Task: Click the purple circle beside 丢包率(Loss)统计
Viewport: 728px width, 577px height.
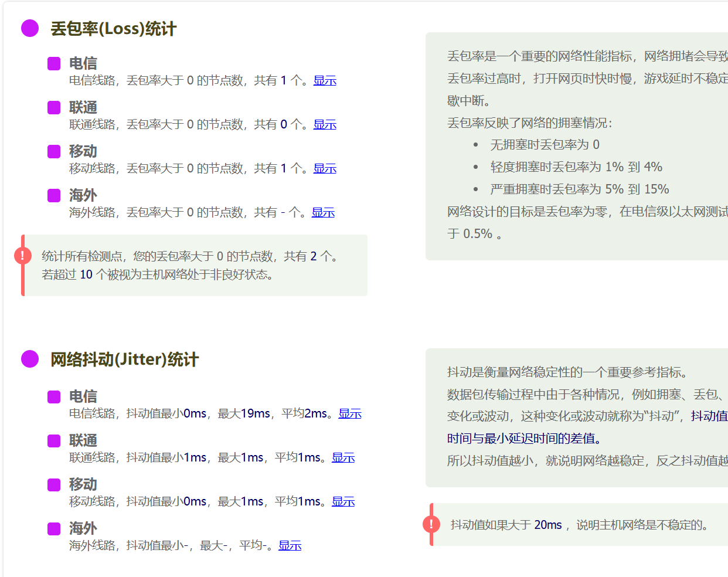Action: coord(30,28)
